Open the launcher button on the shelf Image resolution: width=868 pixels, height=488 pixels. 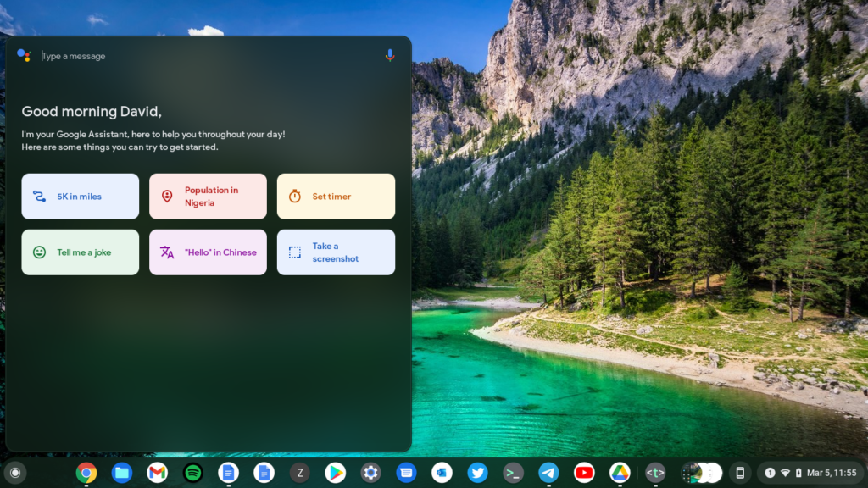15,473
